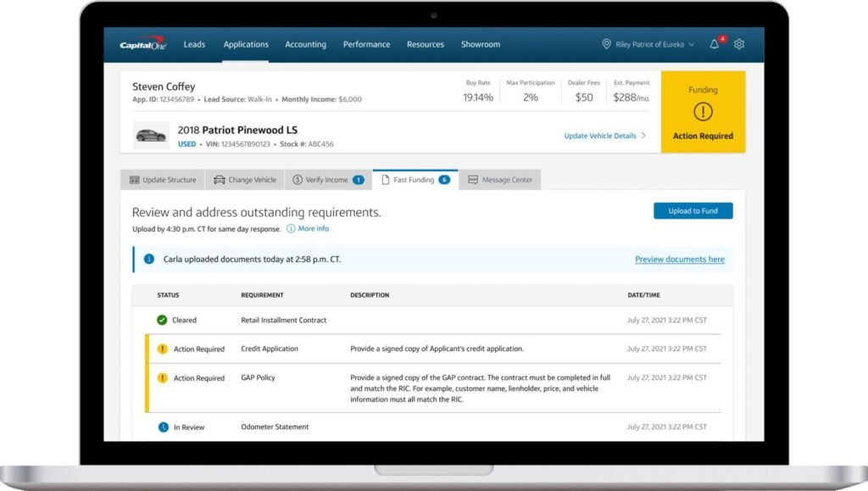Screen dimensions: 868x491
Task: Click the Capital One logo
Action: pos(142,44)
